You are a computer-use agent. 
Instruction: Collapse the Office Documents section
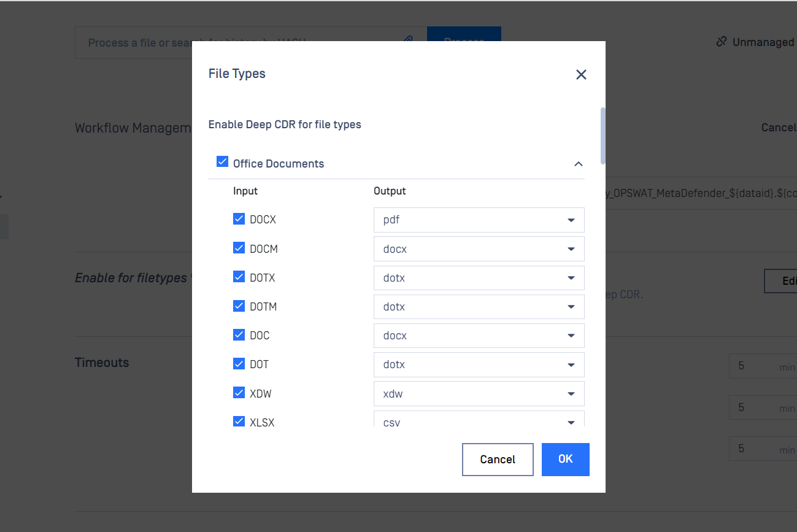[x=577, y=164]
